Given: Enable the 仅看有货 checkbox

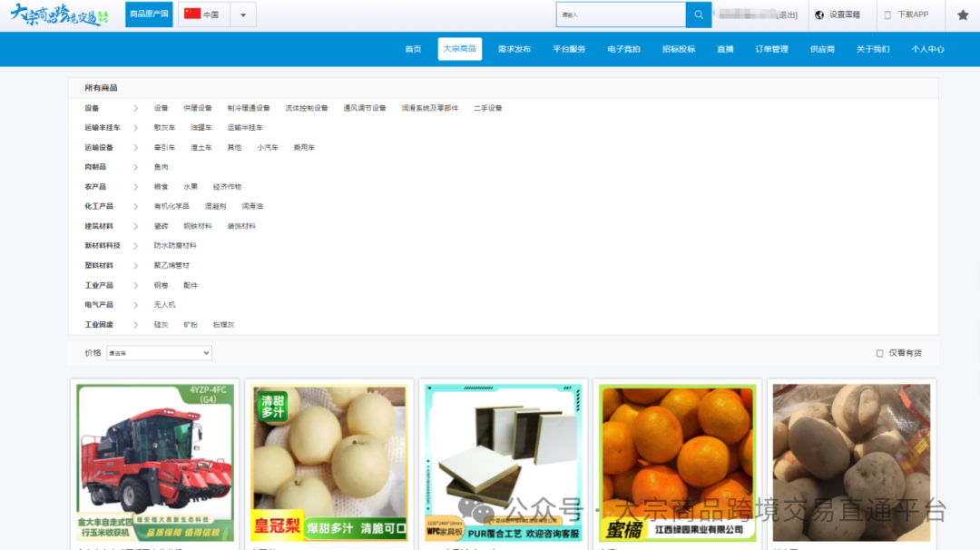Looking at the screenshot, I should 879,353.
